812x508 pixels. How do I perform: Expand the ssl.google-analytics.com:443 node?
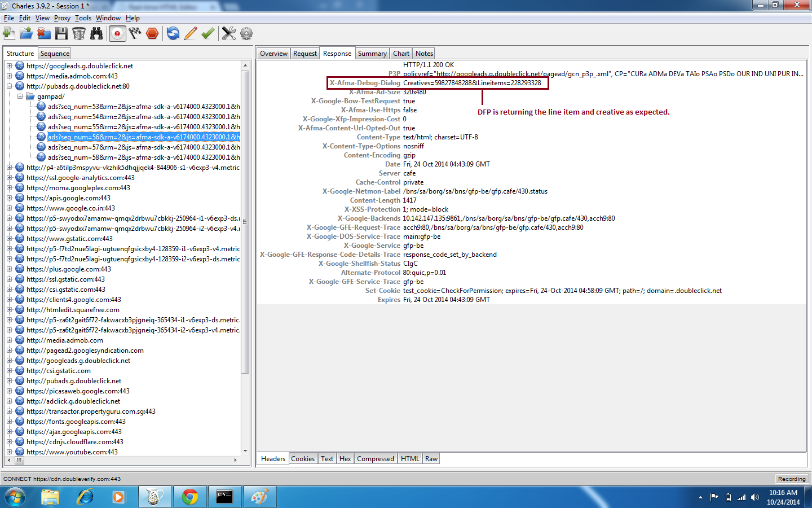point(9,178)
